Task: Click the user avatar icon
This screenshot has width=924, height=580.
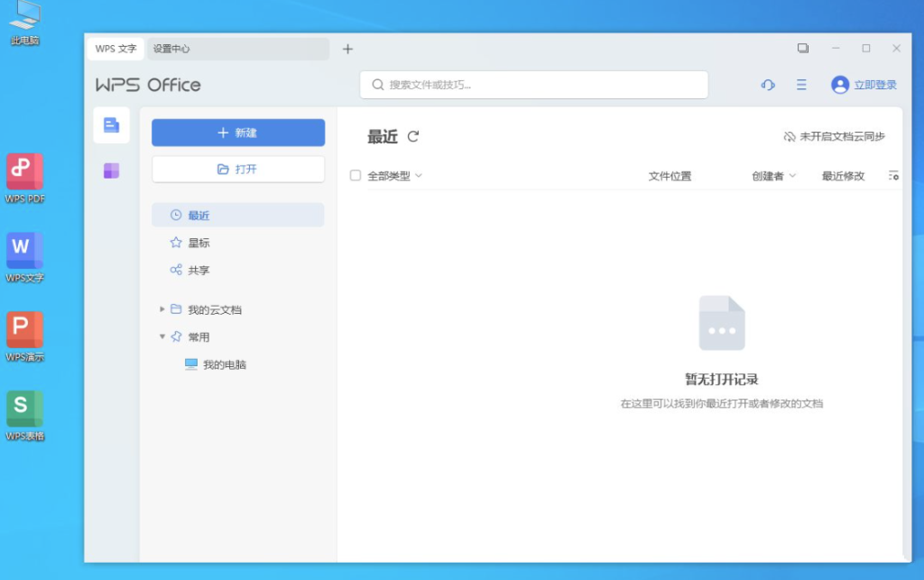Action: pyautogui.click(x=840, y=85)
